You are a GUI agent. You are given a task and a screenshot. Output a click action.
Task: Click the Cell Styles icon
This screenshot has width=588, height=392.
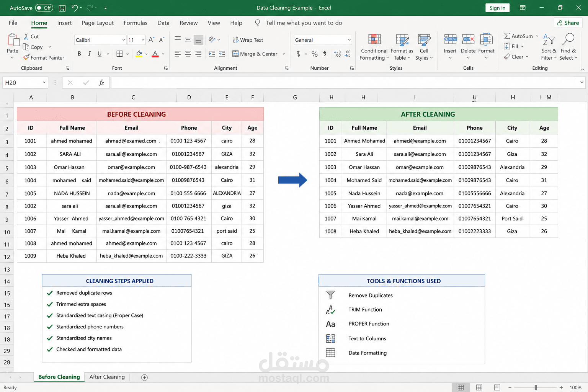424,40
